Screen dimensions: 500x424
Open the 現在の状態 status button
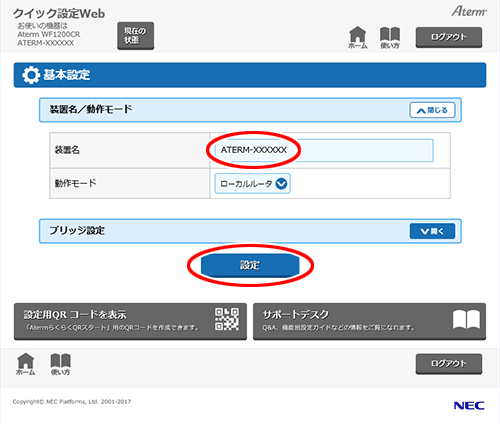click(x=135, y=36)
